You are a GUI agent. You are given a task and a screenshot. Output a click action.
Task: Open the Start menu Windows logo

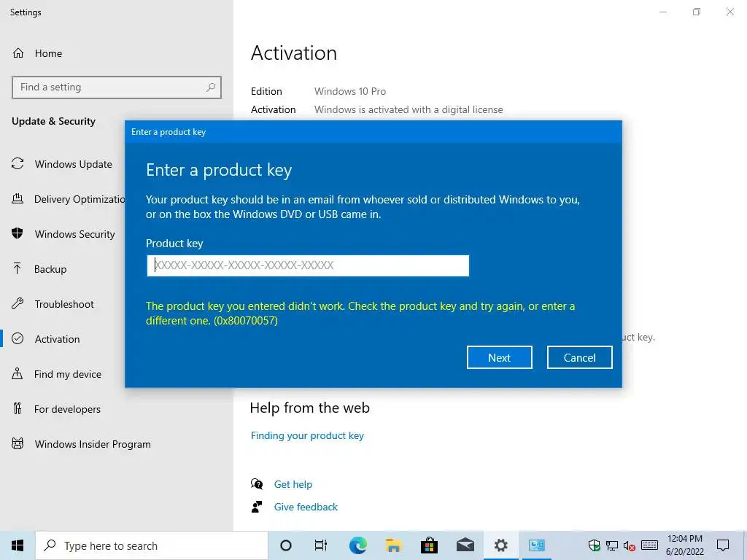pos(18,545)
